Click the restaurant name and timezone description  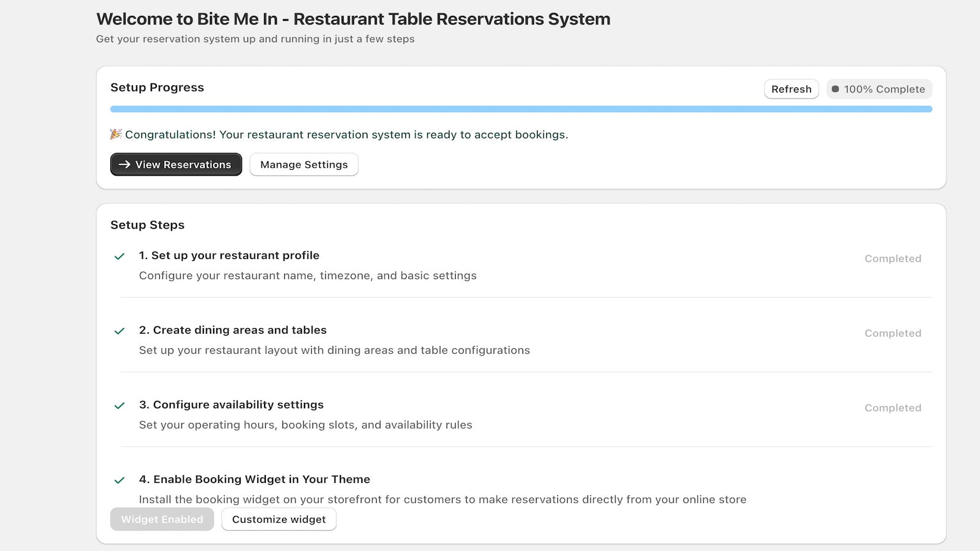click(x=307, y=275)
